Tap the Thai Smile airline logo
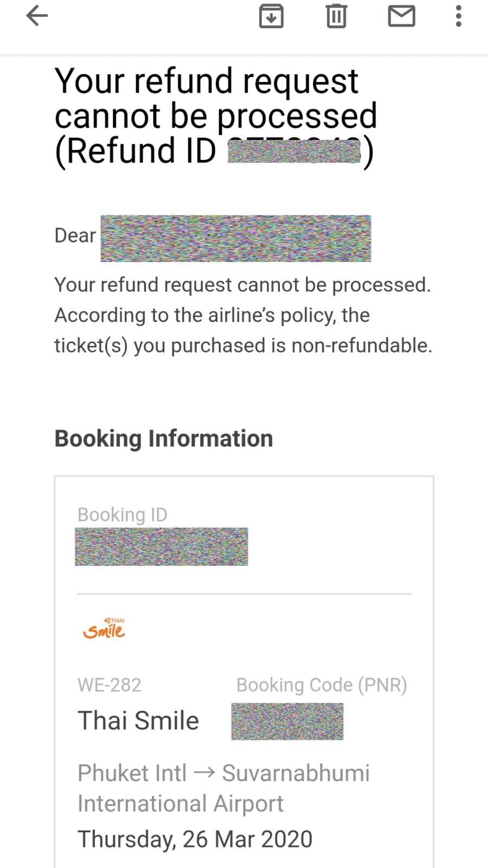The height and width of the screenshot is (868, 488). (104, 628)
